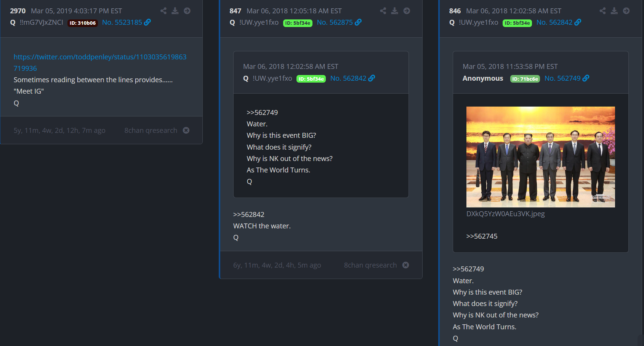
Task: Click ID 5bf34e badge in quoted post
Action: pos(311,79)
